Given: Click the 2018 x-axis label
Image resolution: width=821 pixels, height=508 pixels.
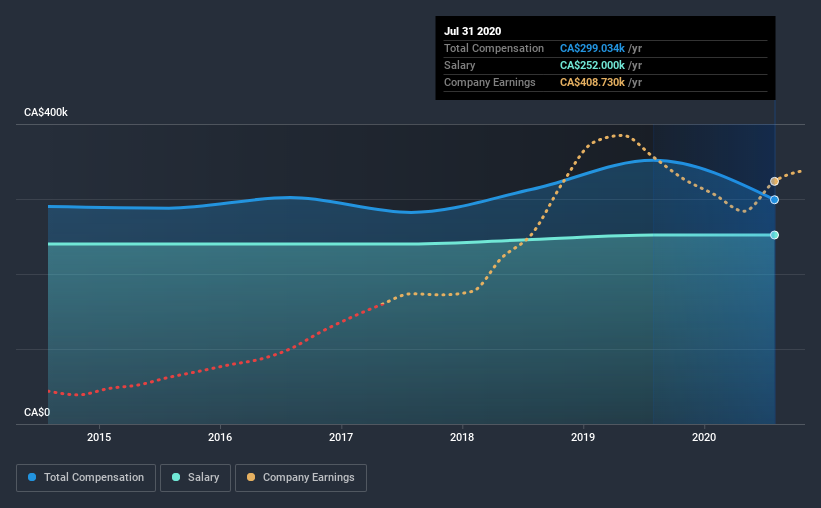Looking at the screenshot, I should pyautogui.click(x=462, y=437).
